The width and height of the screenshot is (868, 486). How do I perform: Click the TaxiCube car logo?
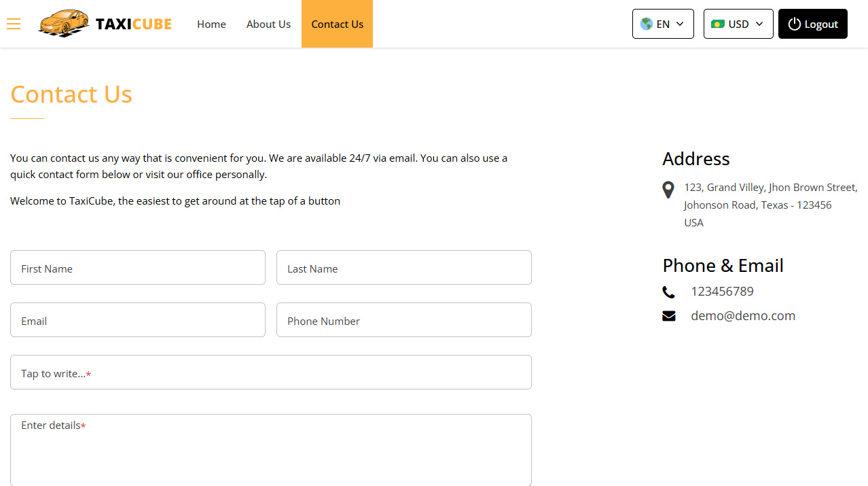64,23
